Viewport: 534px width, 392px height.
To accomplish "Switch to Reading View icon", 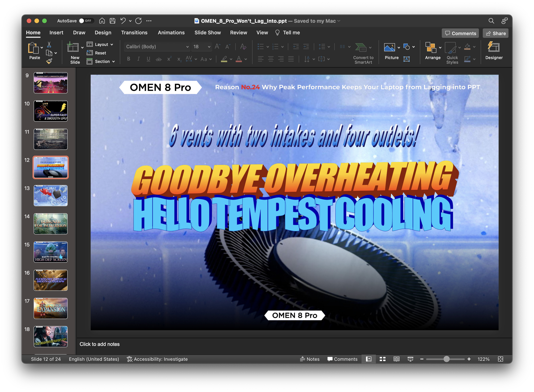I will [396, 359].
